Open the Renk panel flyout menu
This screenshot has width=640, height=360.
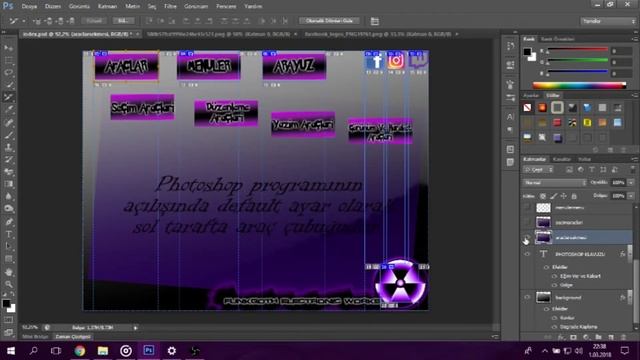[635, 39]
